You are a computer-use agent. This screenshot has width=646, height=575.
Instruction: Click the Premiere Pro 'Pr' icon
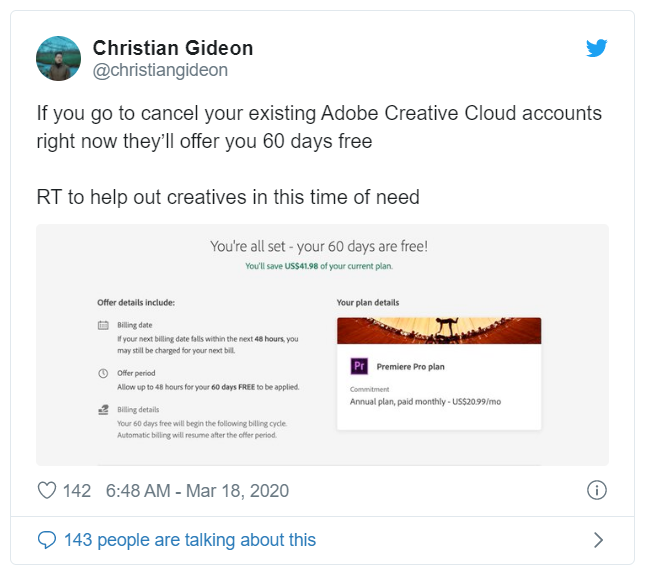coord(359,367)
